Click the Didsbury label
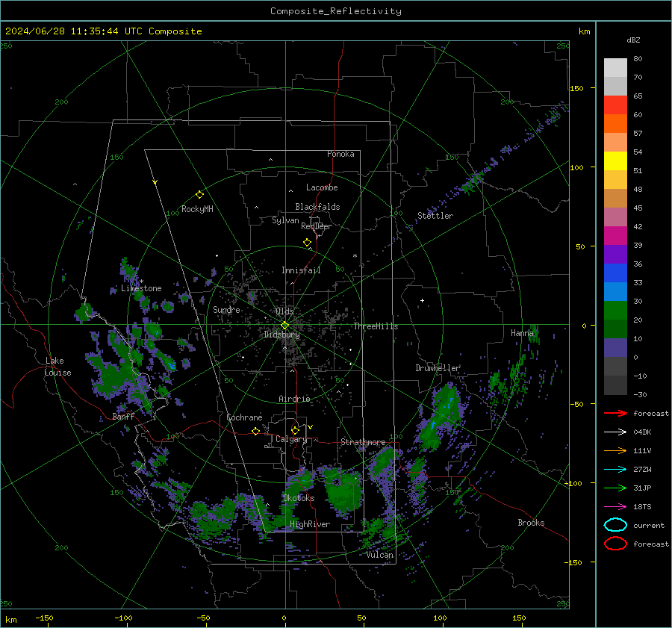Screen dimensions: 672x628 (281, 335)
